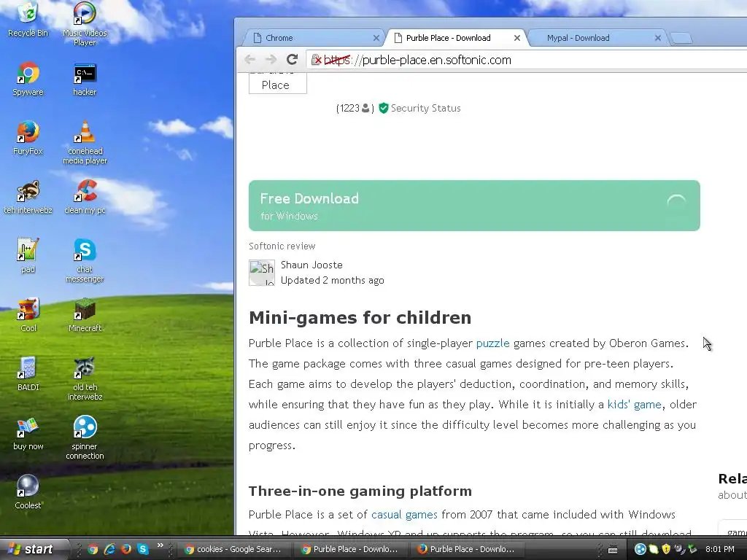The image size is (747, 560).
Task: Open the hacker command prompt shortcut
Action: pyautogui.click(x=85, y=79)
